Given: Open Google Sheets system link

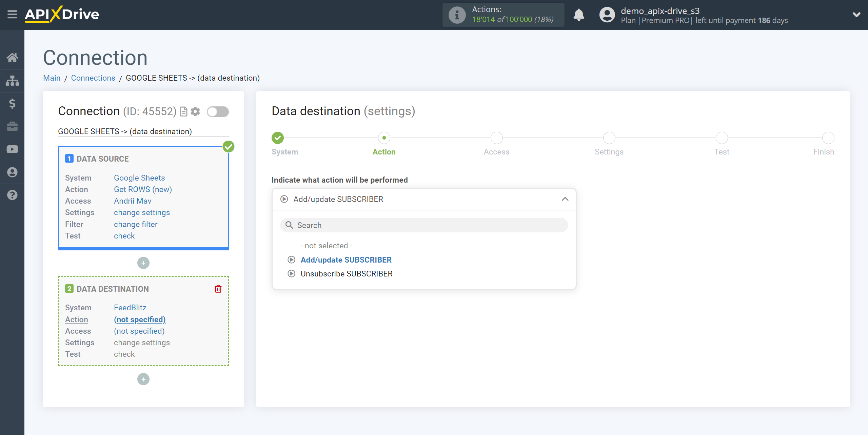Looking at the screenshot, I should [x=139, y=178].
